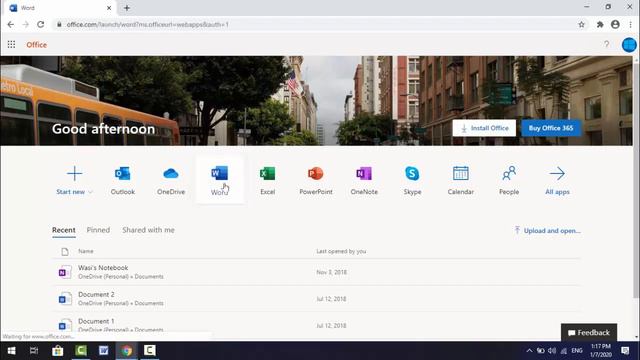Open Microsoft Store from the taskbar
Image resolution: width=640 pixels, height=360 pixels.
coord(58,351)
